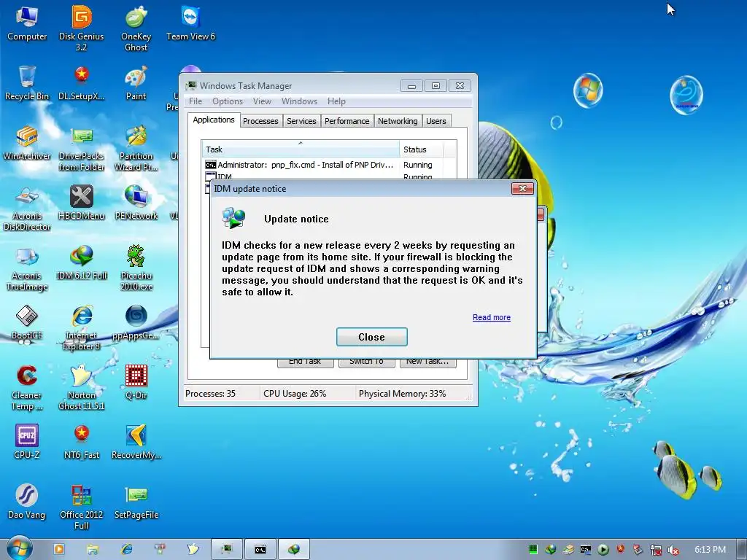Open SetPageFile desktop icon
Image resolution: width=747 pixels, height=560 pixels.
pos(136,502)
